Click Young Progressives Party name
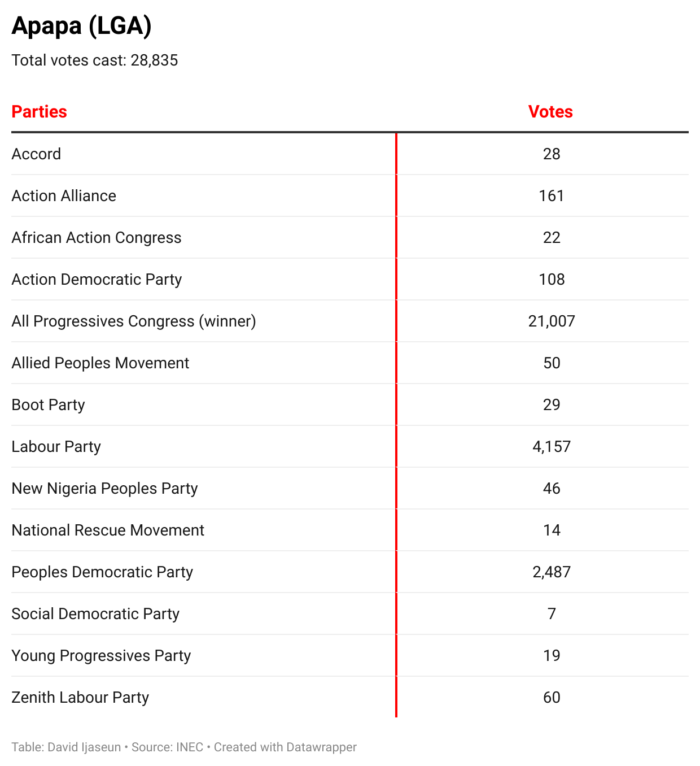This screenshot has height=766, width=700. (x=101, y=656)
